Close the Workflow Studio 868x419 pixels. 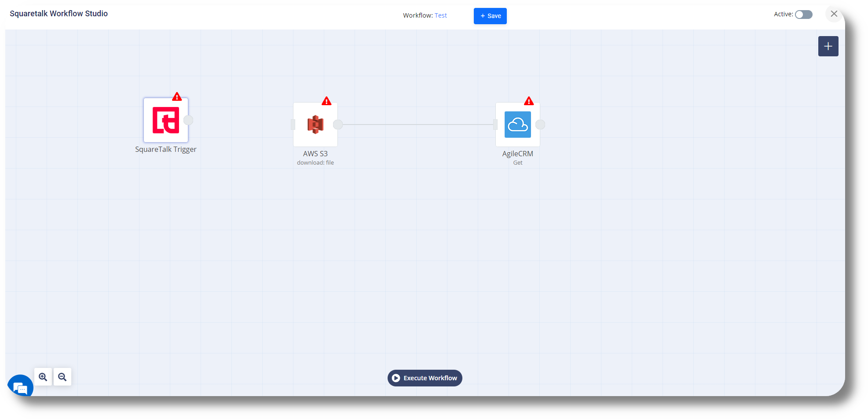(x=834, y=14)
